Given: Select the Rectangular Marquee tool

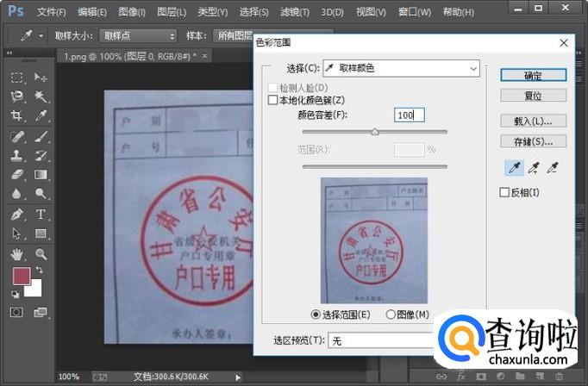Looking at the screenshot, I should click(x=16, y=78).
